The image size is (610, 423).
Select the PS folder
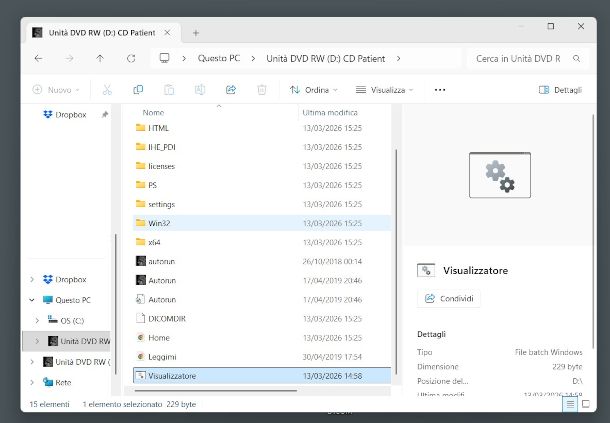click(x=262, y=185)
